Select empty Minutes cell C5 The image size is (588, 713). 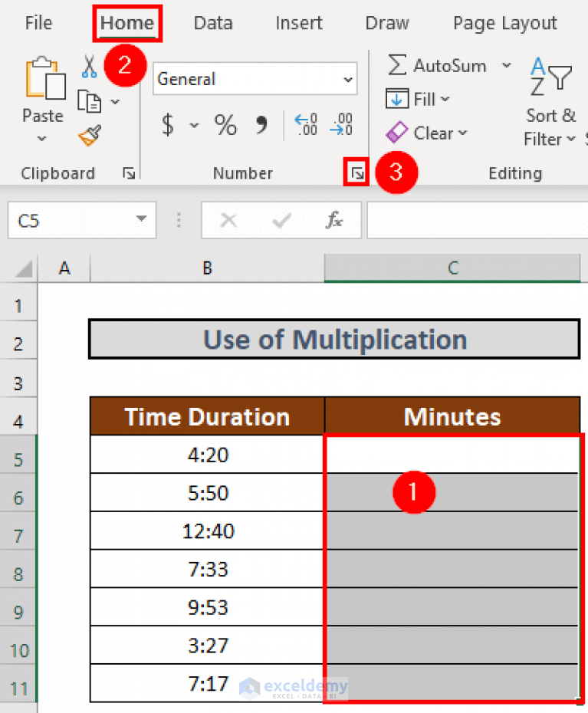click(x=452, y=455)
